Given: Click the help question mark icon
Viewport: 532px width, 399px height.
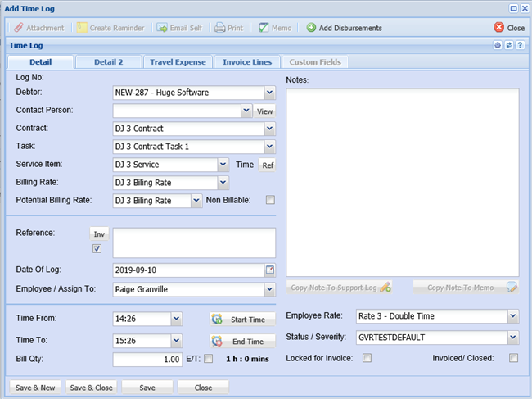Looking at the screenshot, I should (521, 45).
